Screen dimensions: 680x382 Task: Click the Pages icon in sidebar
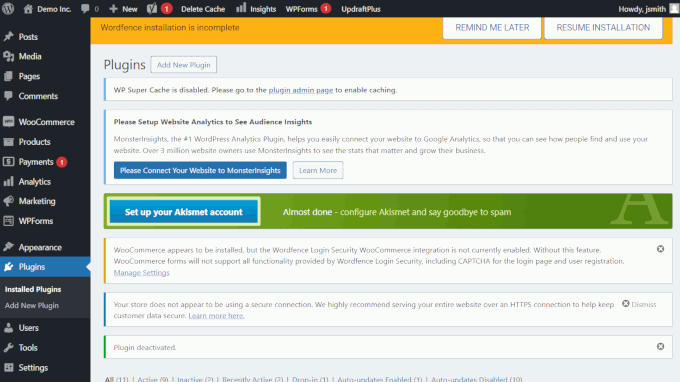click(9, 76)
